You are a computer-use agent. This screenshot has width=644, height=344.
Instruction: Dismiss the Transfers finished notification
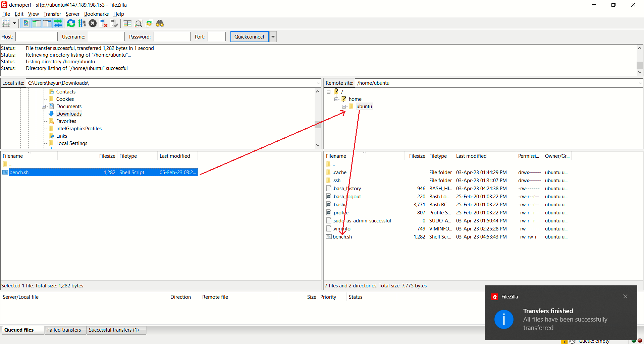(625, 296)
